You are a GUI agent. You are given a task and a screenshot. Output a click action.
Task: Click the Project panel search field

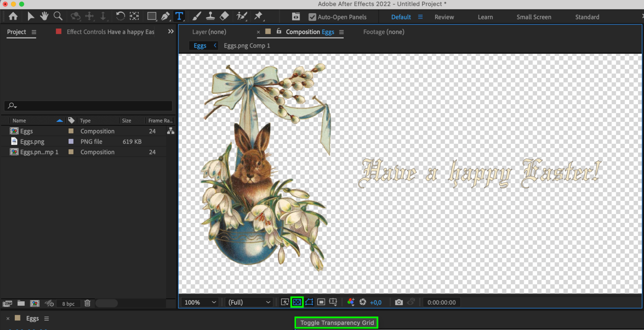(x=88, y=105)
